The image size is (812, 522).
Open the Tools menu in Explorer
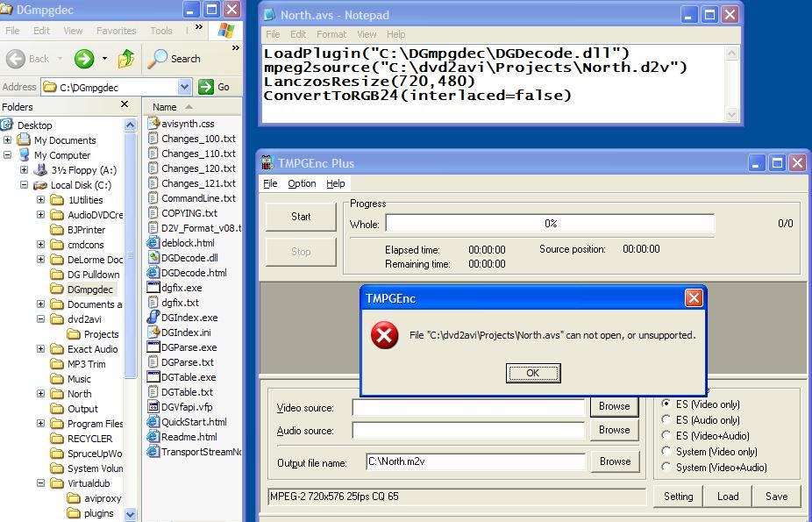pos(161,31)
